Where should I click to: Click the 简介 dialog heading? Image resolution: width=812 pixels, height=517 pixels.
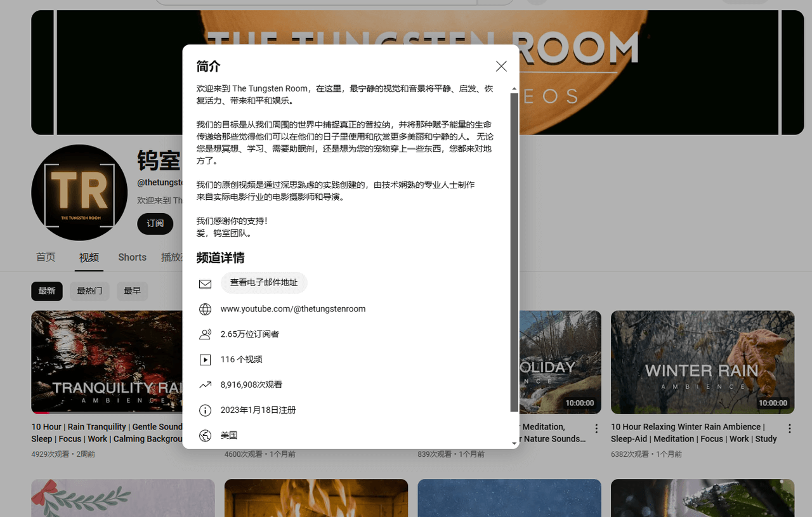click(x=209, y=67)
